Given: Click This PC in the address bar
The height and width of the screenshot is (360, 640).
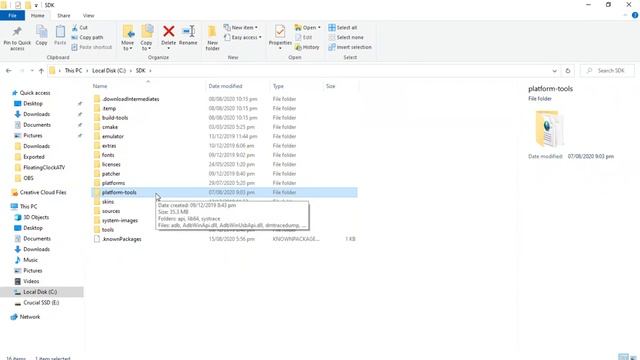Looking at the screenshot, I should click(x=73, y=71).
